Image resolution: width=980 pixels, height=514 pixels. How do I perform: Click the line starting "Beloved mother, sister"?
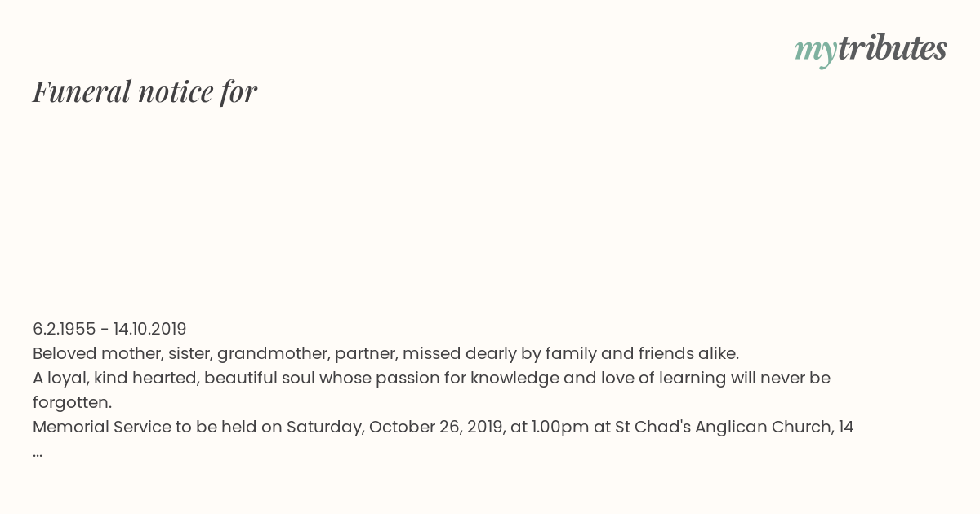[x=385, y=353]
